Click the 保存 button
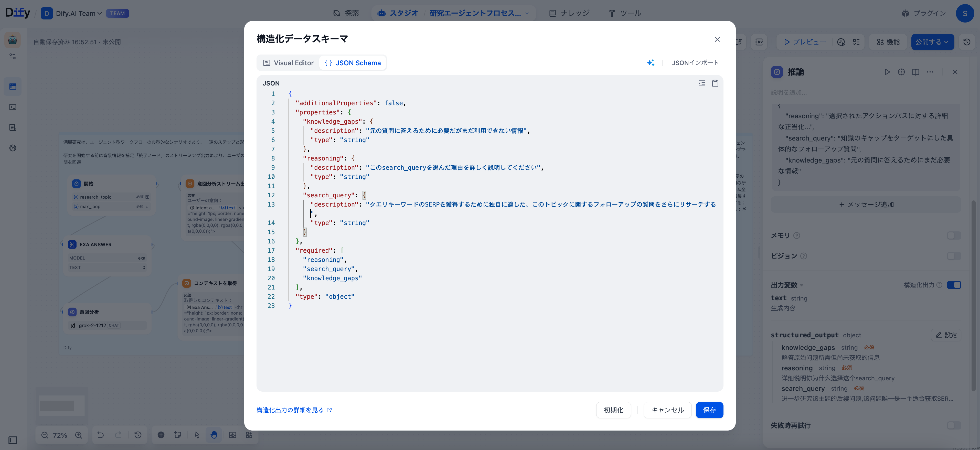The height and width of the screenshot is (450, 980). [x=709, y=410]
